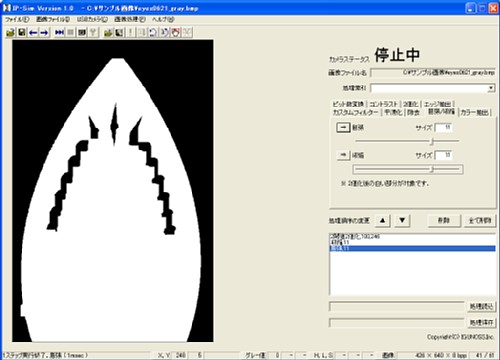Image resolution: width=500 pixels, height=360 pixels.
Task: Move selected step down with ▼ button
Action: click(x=402, y=220)
